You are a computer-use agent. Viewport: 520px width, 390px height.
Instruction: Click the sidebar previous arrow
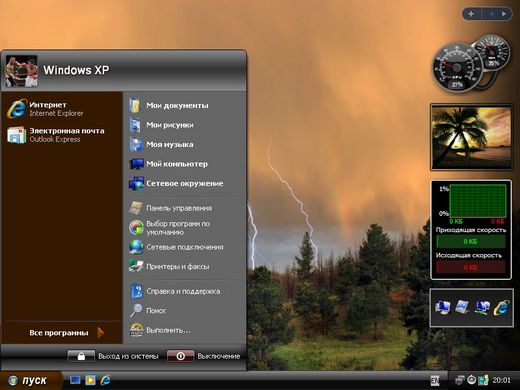click(x=491, y=14)
